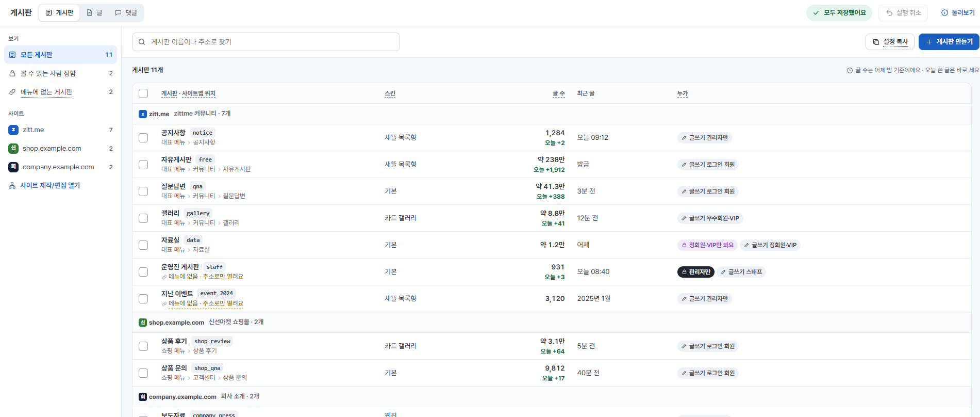This screenshot has width=980, height=417.
Task: Click the company.example.com group header icon in table
Action: (143, 397)
